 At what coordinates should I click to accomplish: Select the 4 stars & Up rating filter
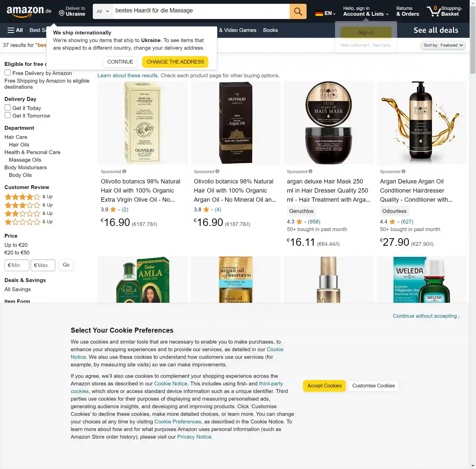pos(28,197)
